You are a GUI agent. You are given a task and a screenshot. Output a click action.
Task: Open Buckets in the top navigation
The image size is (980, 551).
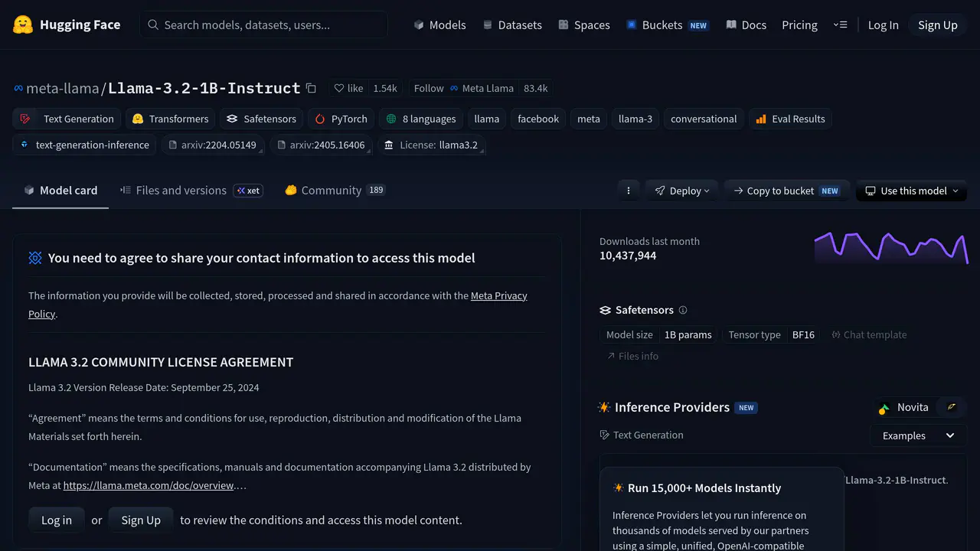667,24
